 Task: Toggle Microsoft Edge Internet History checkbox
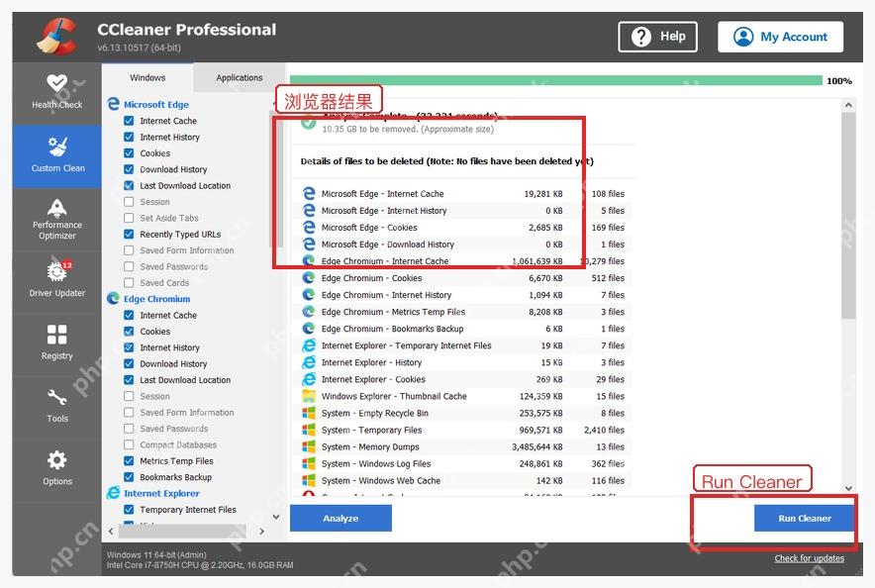click(x=129, y=137)
